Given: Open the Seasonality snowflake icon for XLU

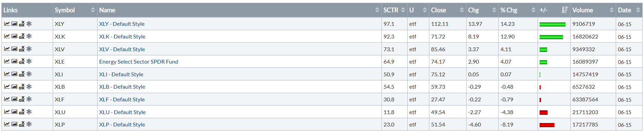Looking at the screenshot, I should tap(29, 112).
